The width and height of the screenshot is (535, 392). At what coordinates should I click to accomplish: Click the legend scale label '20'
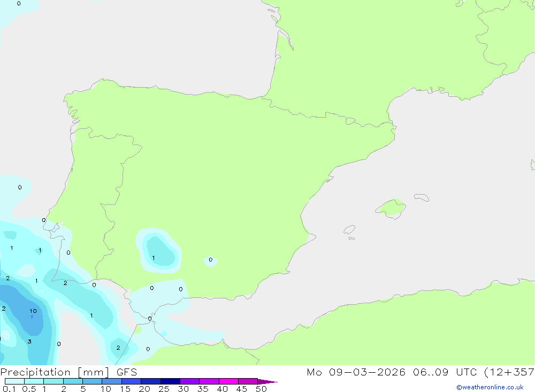coord(144,389)
